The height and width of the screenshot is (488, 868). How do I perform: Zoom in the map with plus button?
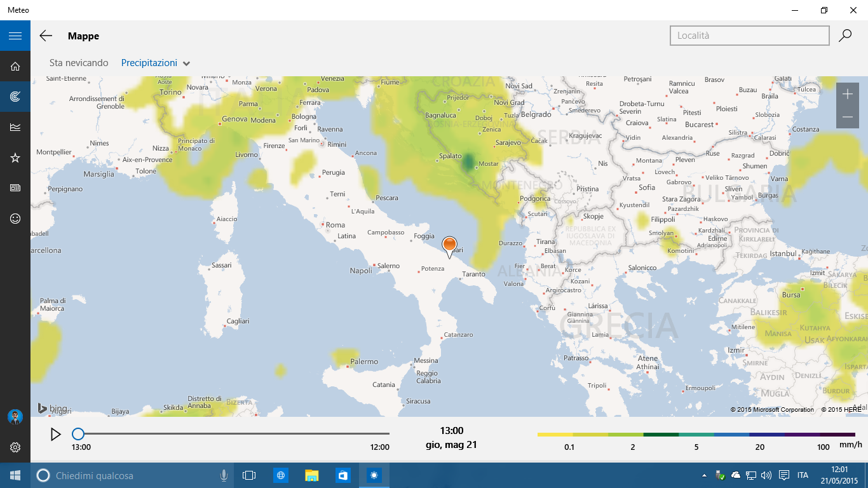848,94
